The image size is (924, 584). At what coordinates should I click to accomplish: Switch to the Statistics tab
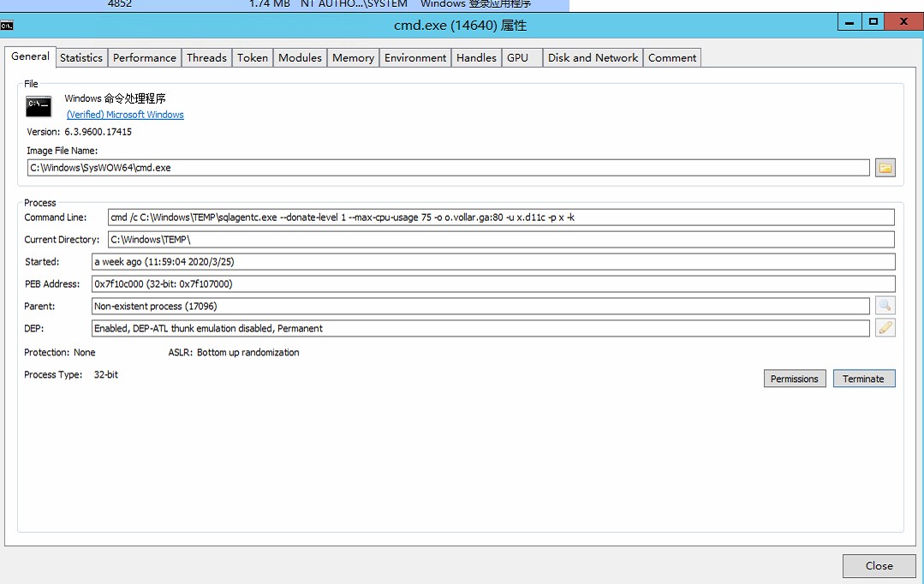pos(81,58)
